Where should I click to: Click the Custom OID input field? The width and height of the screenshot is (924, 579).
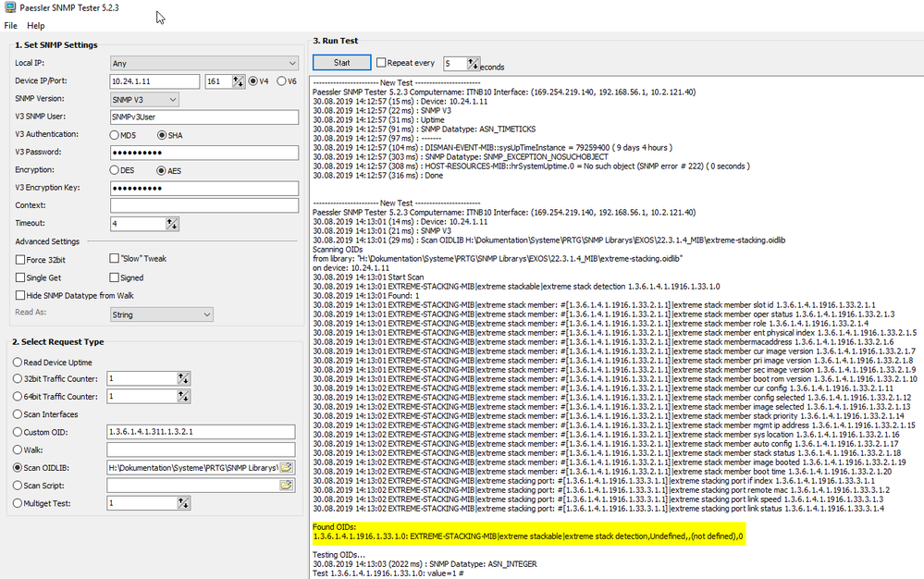tap(201, 432)
